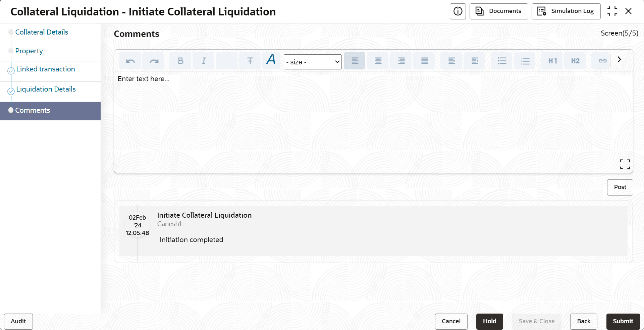Click the side panel collapse handle
Image resolution: width=644 pixels, height=330 pixels.
104,181
